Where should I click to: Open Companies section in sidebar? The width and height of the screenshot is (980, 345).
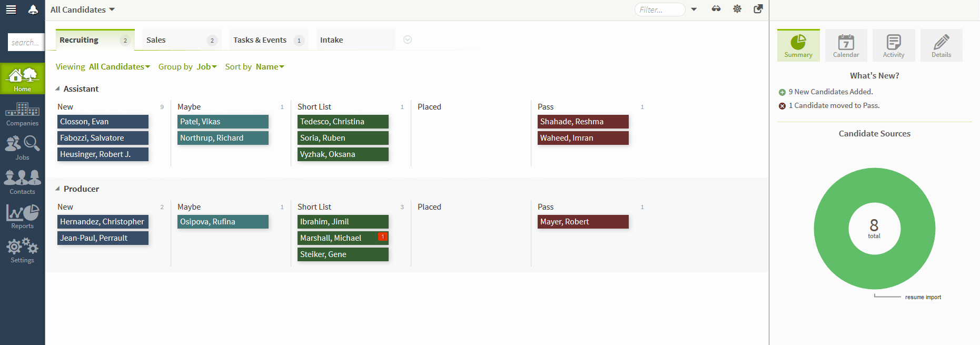pyautogui.click(x=22, y=114)
